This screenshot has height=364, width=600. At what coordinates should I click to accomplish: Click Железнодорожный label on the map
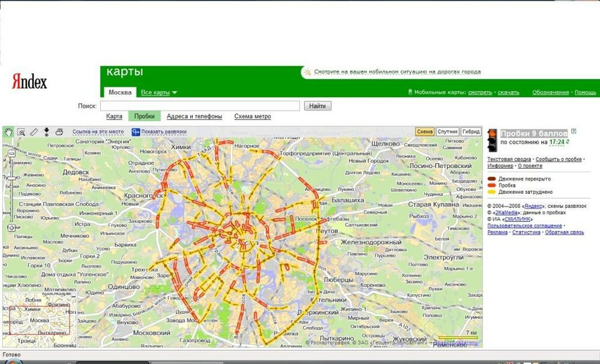[371, 242]
